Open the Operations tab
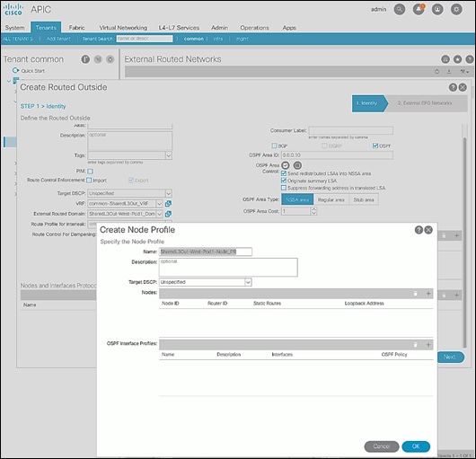Image resolution: width=476 pixels, height=459 pixels. pos(254,28)
